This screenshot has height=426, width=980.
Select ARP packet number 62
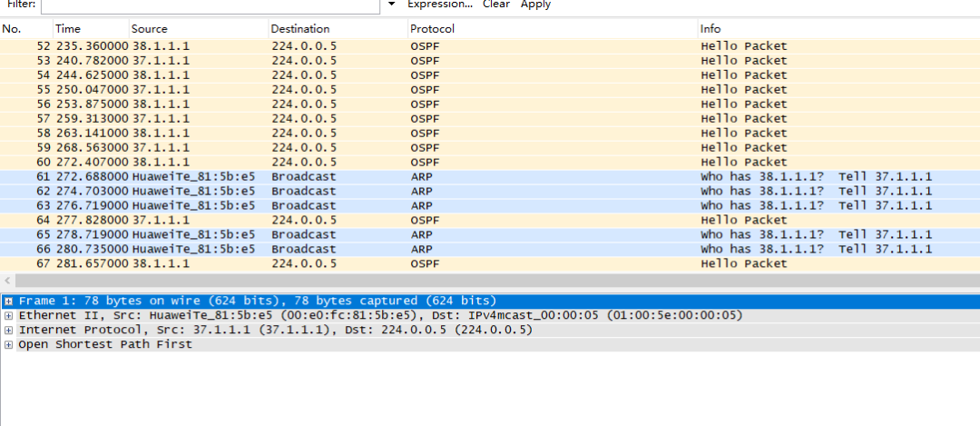490,191
